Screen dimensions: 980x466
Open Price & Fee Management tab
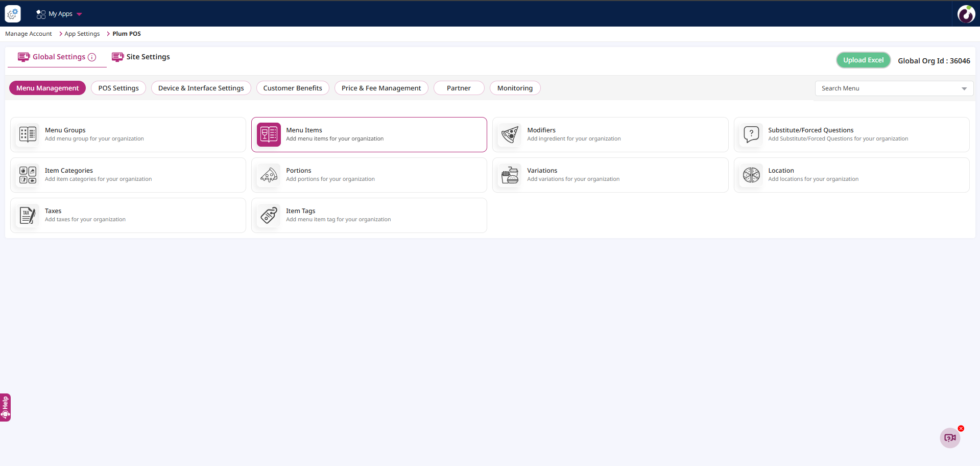click(381, 88)
